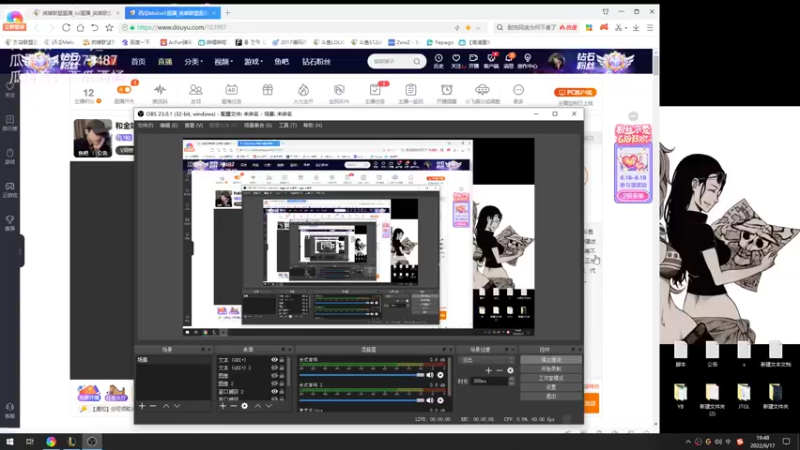Open settings gear for 台式音响 2 channel
Image resolution: width=800 pixels, height=450 pixels.
(440, 401)
